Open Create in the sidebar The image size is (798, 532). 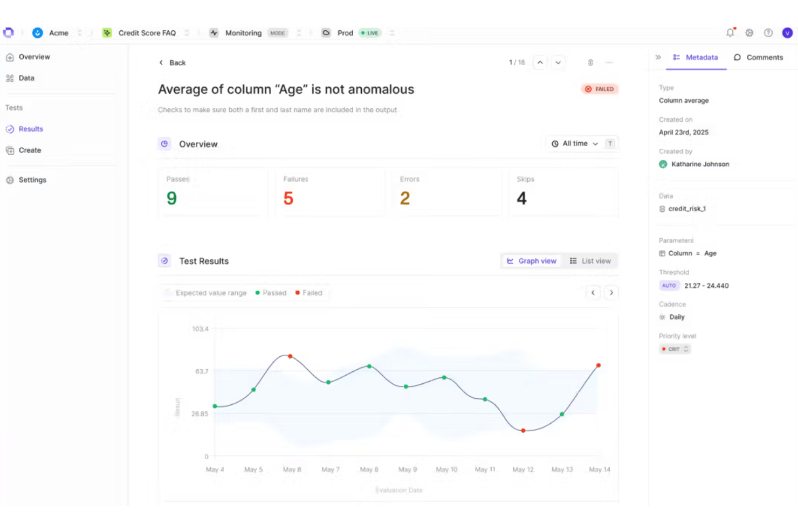point(24,150)
